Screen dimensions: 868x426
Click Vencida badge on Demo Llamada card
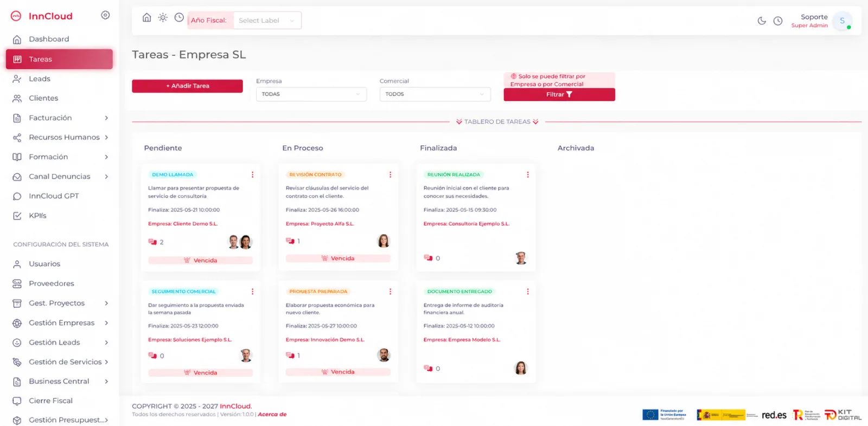200,260
